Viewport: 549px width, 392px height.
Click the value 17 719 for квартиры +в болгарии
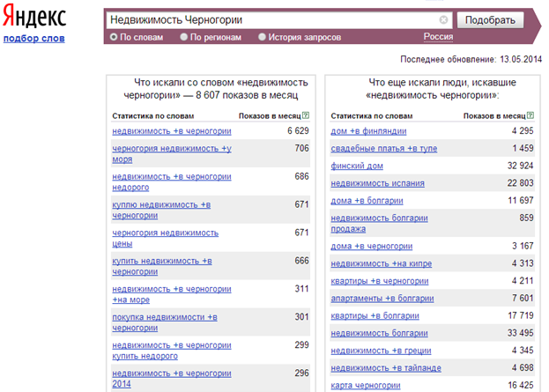[x=521, y=315]
